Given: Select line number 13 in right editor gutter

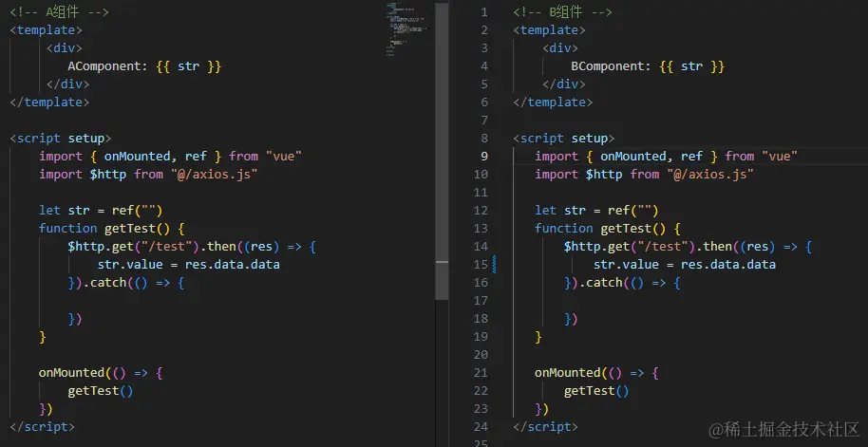Looking at the screenshot, I should [x=481, y=229].
